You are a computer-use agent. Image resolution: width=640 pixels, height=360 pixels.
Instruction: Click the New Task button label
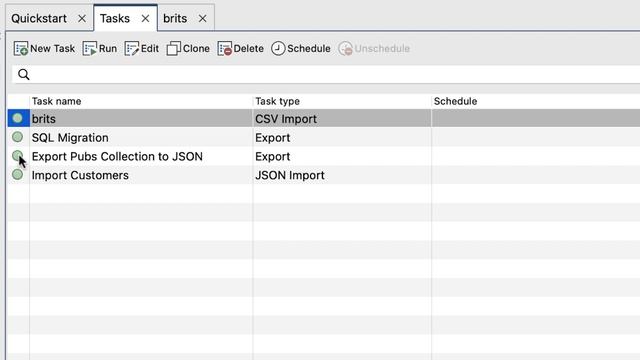pos(53,49)
